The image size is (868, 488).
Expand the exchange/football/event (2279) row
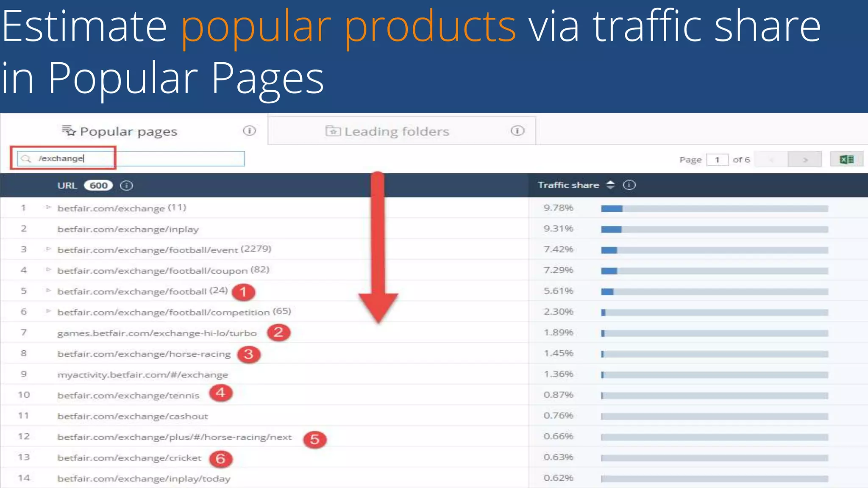click(x=48, y=249)
